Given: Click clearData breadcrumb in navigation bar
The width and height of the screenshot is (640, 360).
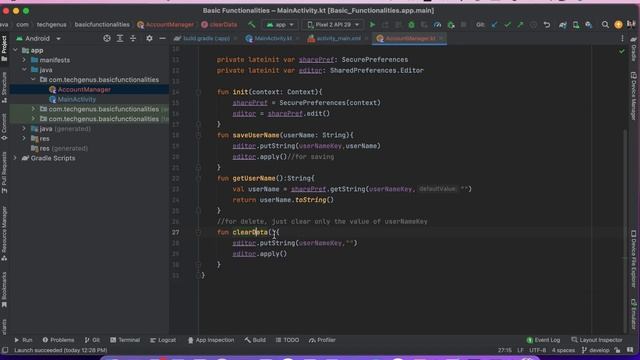Looking at the screenshot, I should coord(219,25).
